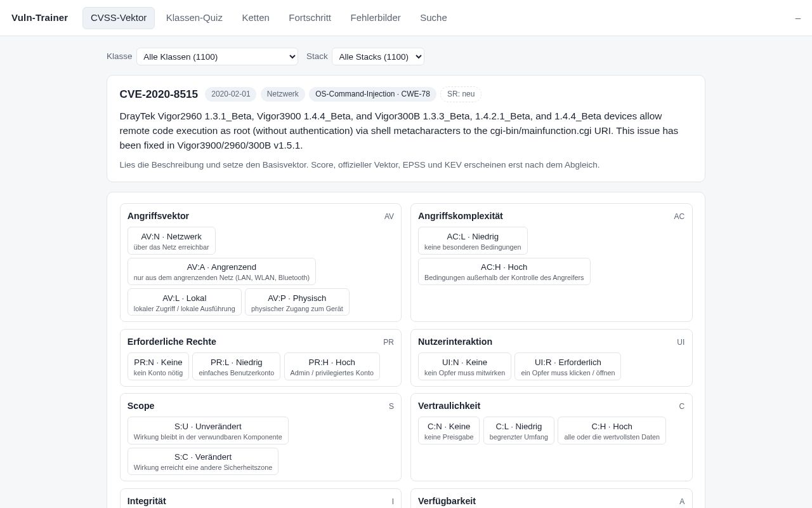Set AC:H Hoch complexity
This screenshot has width=812, height=508.
point(504,271)
